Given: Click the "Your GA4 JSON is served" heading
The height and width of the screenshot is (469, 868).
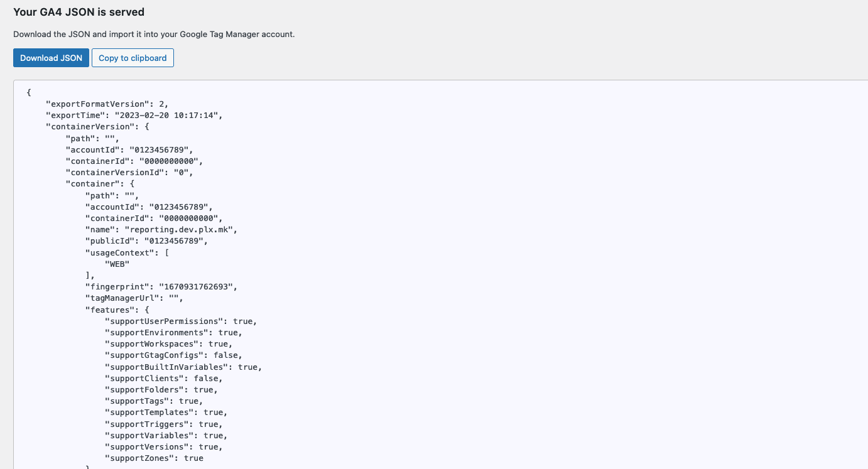Looking at the screenshot, I should tap(79, 12).
